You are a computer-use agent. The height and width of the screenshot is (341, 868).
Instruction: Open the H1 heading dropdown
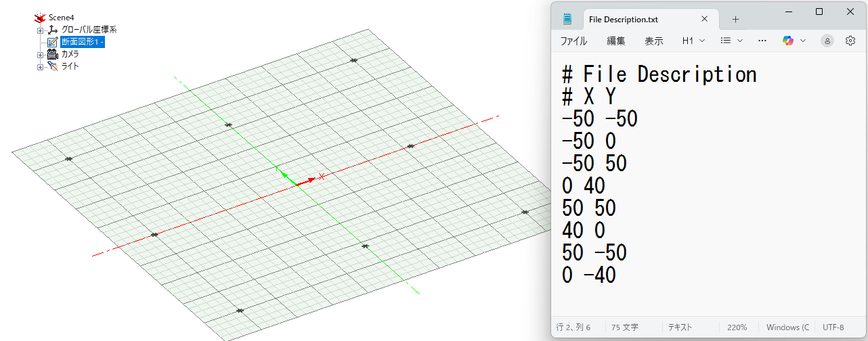point(693,41)
